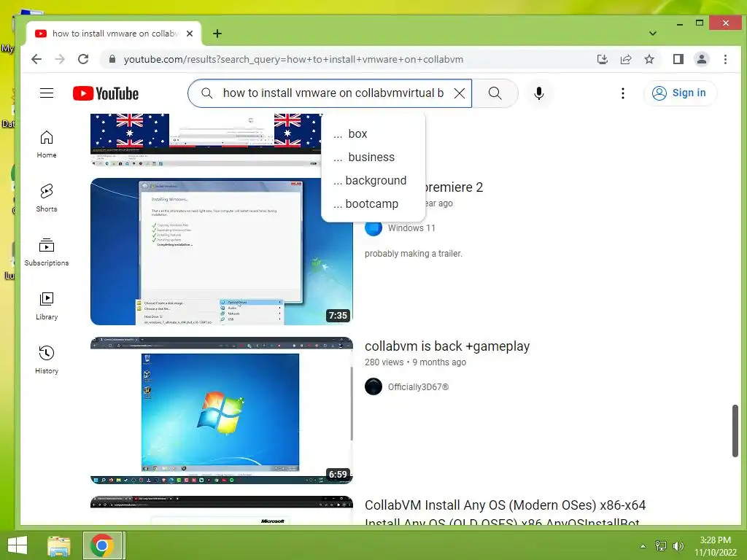Screen dimensions: 747x560
Task: Click the Officially3D67 channel avatar
Action: point(373,386)
